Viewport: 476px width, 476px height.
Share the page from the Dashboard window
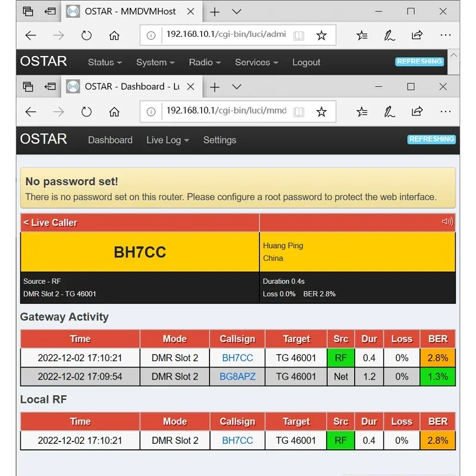click(417, 111)
